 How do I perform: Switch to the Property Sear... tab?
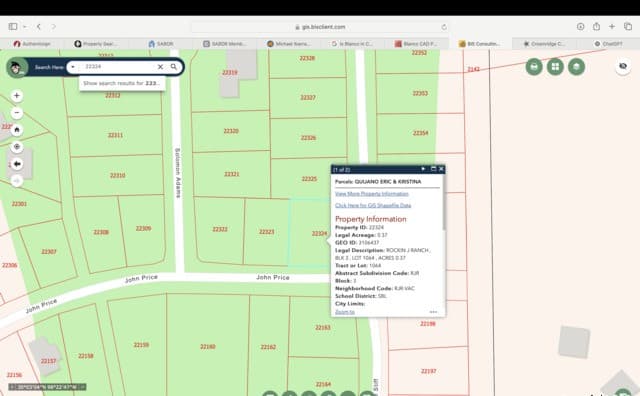point(96,44)
